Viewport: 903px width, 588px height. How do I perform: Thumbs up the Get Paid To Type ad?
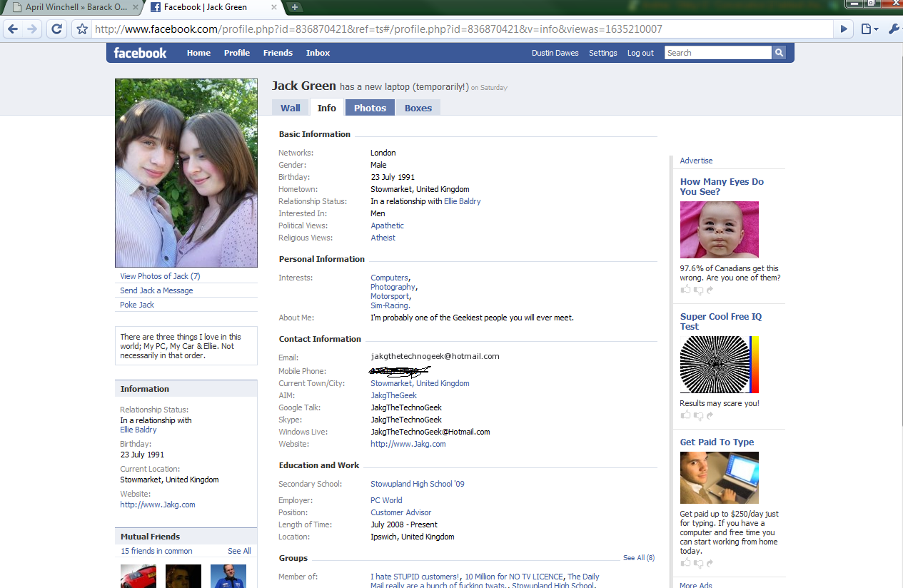point(686,563)
